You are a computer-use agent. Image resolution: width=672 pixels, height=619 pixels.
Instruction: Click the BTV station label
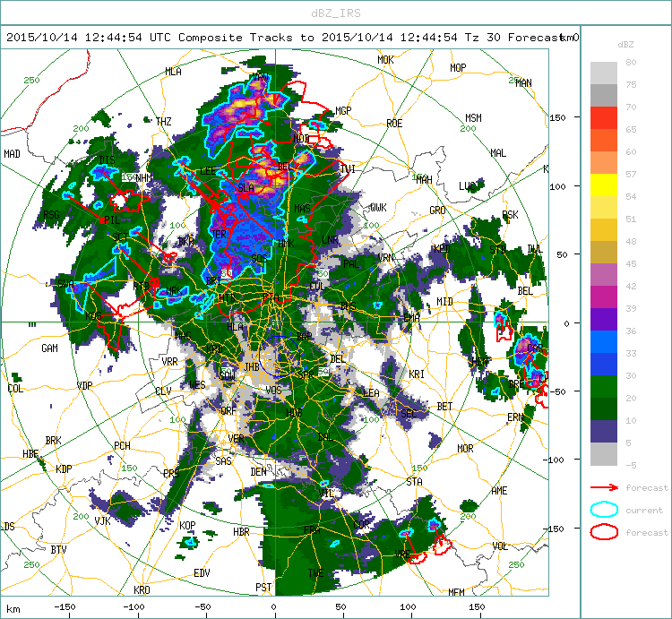point(59,549)
